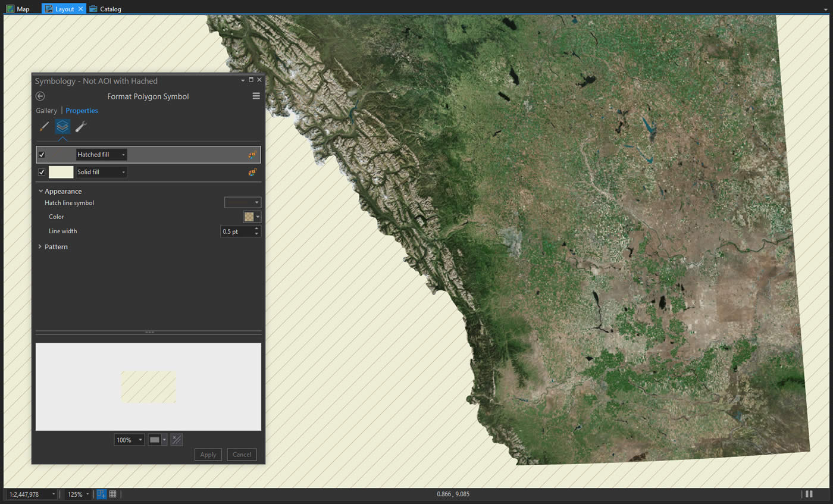
Task: Click the "Line width" label
Action: pos(62,231)
